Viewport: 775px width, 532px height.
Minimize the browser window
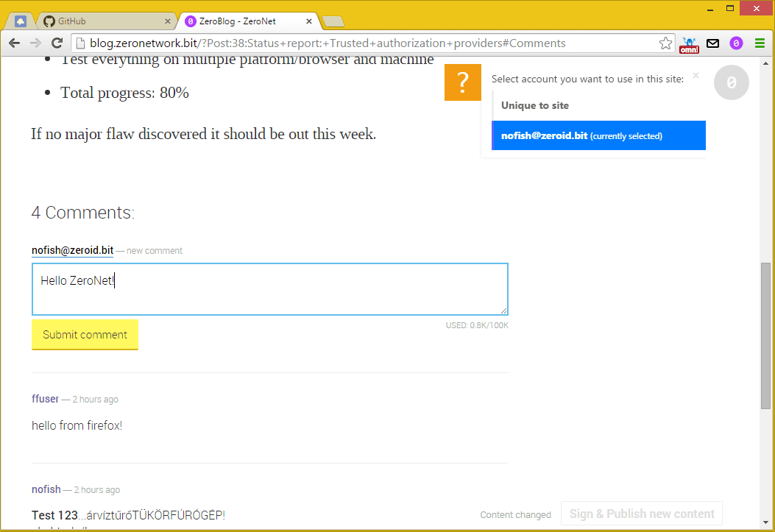click(710, 9)
